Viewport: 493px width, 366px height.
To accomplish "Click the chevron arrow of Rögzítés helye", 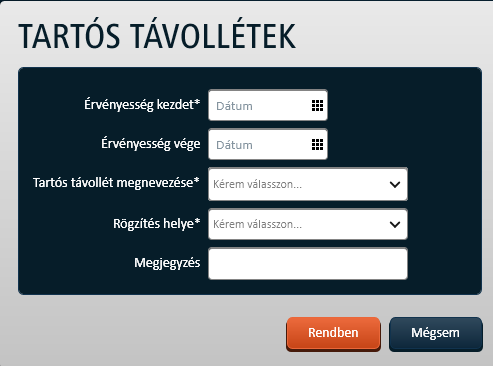I will [395, 225].
